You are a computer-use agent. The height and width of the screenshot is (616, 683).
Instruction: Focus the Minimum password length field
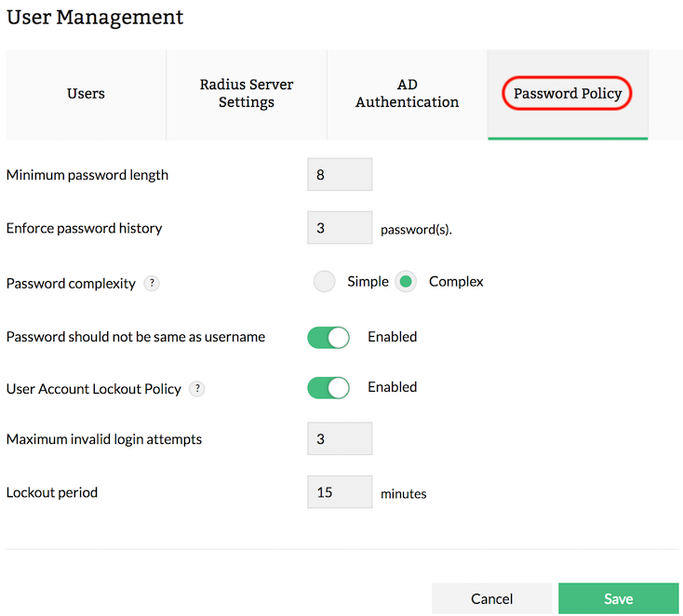[x=340, y=175]
